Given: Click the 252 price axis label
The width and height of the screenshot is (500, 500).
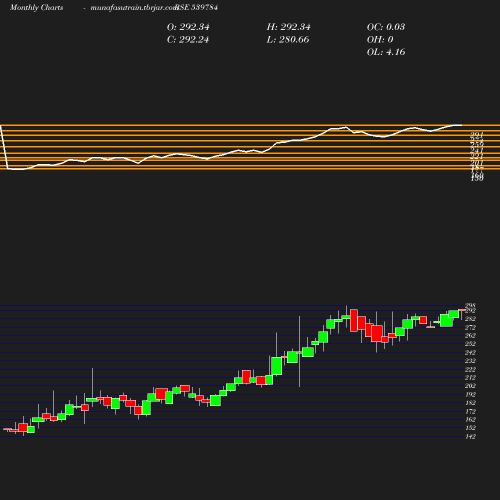Looking at the screenshot, I should tap(470, 344).
